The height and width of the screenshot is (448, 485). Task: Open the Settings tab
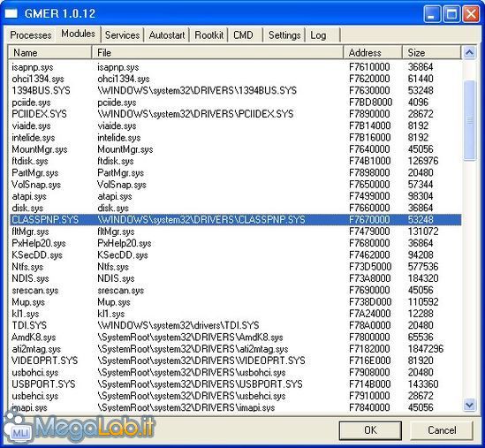click(284, 35)
